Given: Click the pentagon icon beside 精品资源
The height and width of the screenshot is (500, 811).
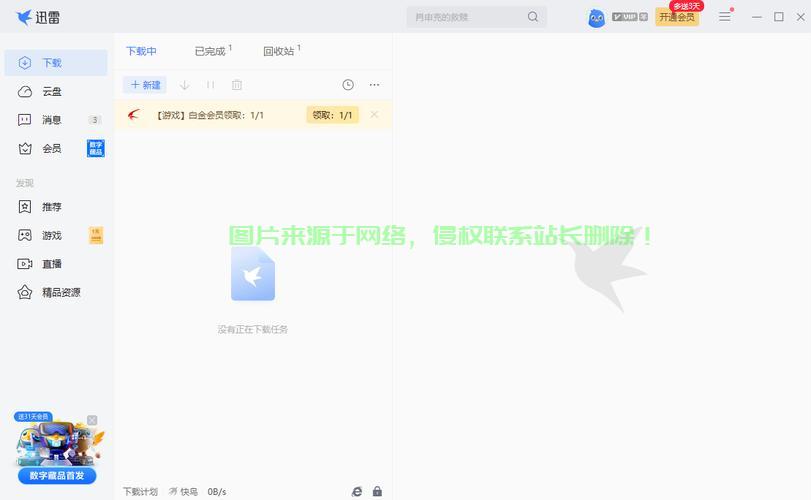Looking at the screenshot, I should 25,292.
